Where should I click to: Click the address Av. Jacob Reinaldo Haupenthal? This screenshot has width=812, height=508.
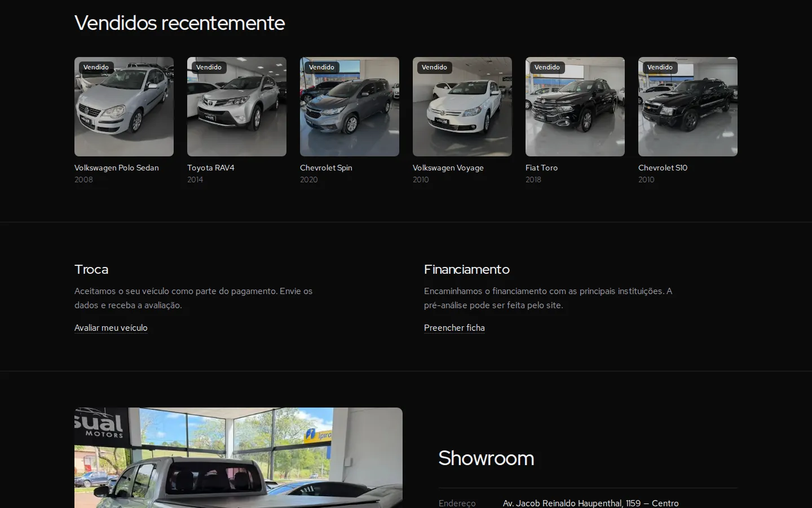click(x=591, y=503)
